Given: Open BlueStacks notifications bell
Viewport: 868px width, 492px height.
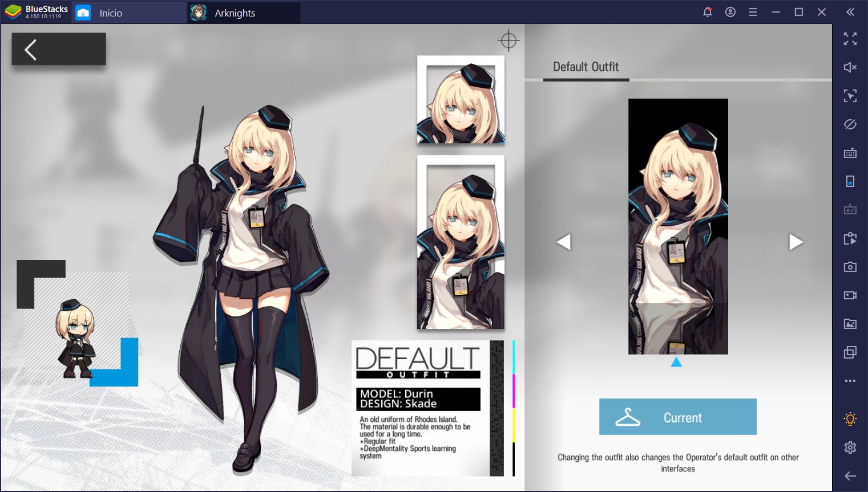Looking at the screenshot, I should [708, 12].
